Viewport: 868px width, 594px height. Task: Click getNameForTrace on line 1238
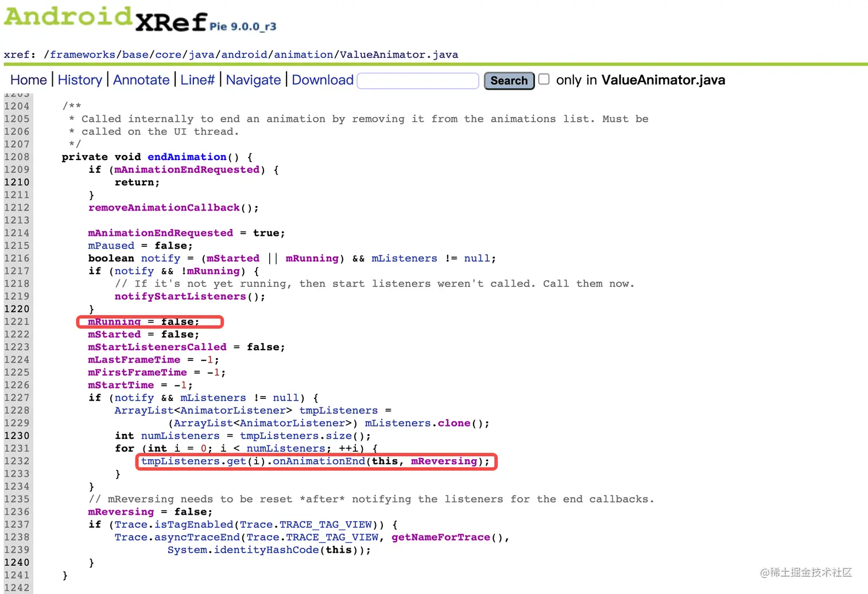point(441,537)
